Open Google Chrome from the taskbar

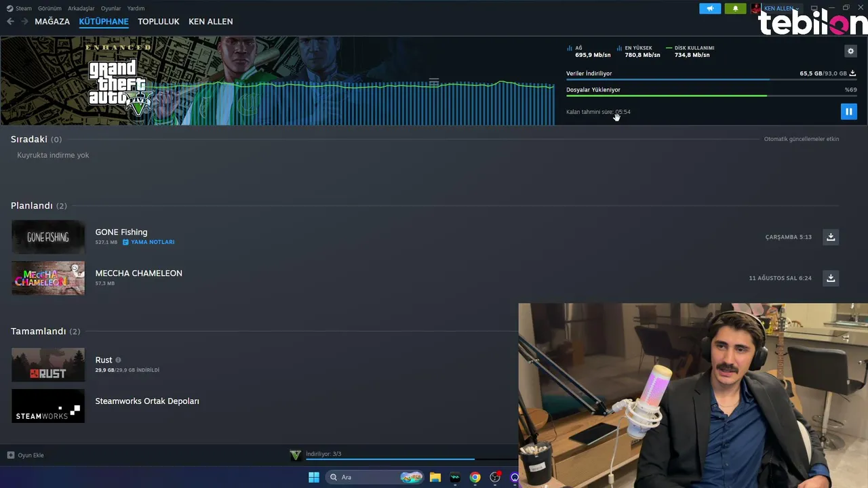pyautogui.click(x=475, y=477)
